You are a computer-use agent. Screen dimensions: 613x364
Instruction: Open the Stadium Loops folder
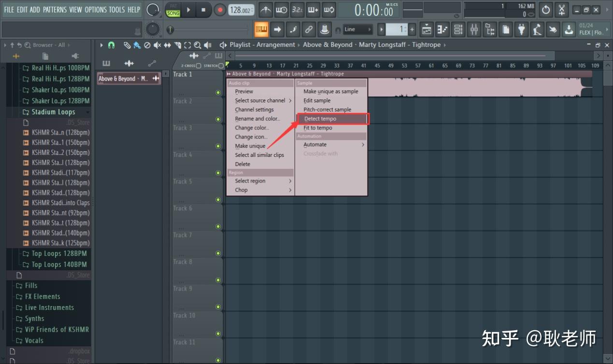point(53,112)
